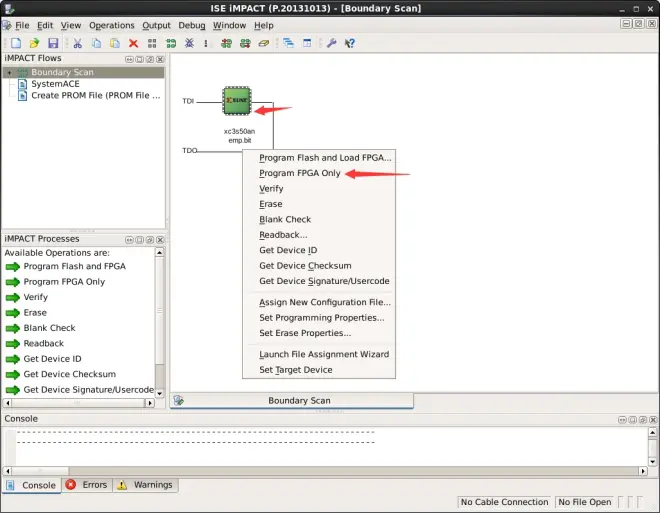Close the Console panel
The height and width of the screenshot is (514, 660).
click(x=653, y=420)
